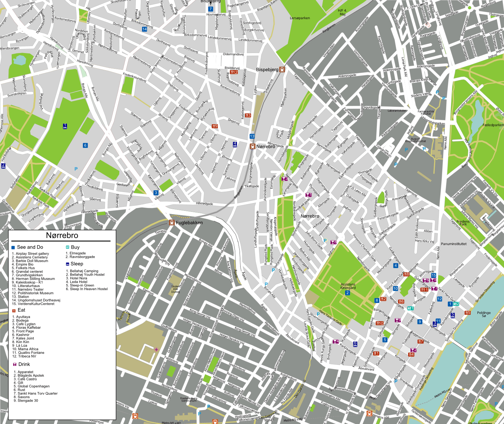The width and height of the screenshot is (504, 424).
Task: Click blue marker 13 above Nørrebro station
Action: [x=252, y=136]
